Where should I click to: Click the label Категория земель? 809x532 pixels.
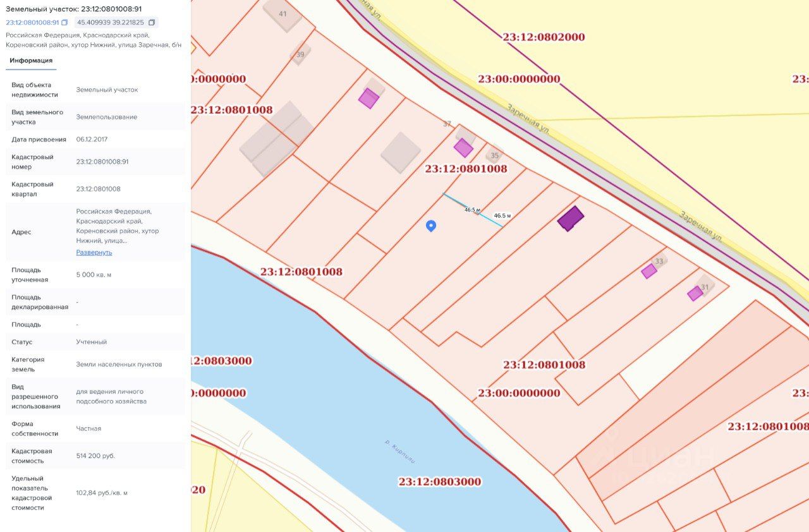click(28, 364)
